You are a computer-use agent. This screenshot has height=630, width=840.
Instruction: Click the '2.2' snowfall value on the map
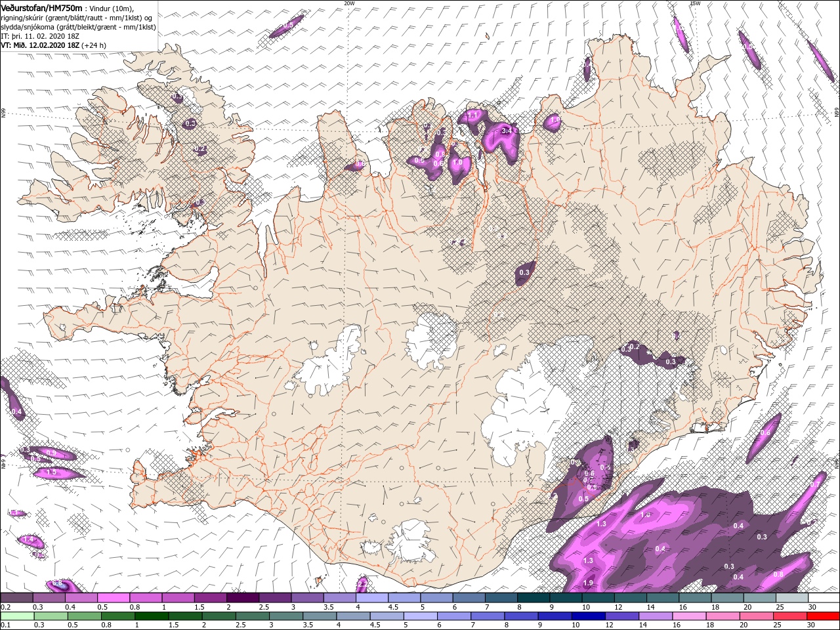[362, 583]
